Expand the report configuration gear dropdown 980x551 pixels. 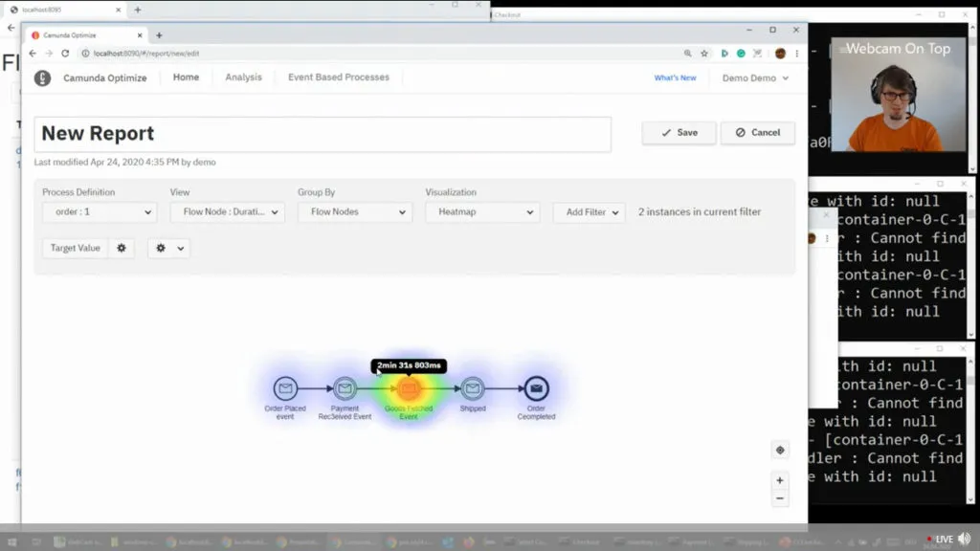pos(168,248)
